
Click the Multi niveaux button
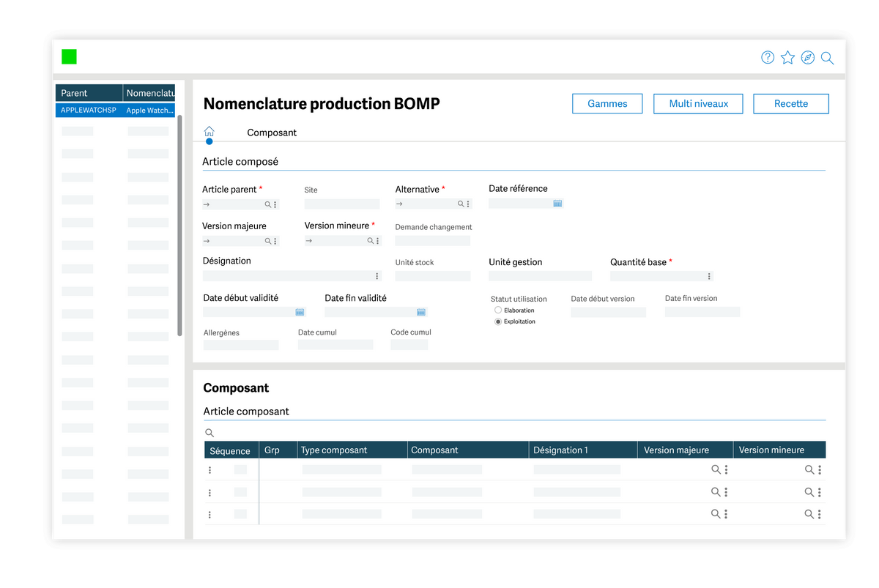pyautogui.click(x=698, y=104)
